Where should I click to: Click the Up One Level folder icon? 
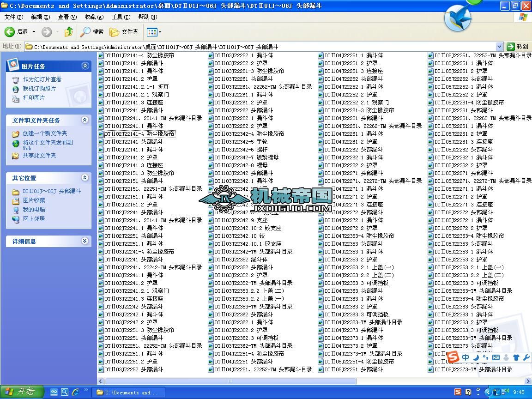tap(68, 32)
